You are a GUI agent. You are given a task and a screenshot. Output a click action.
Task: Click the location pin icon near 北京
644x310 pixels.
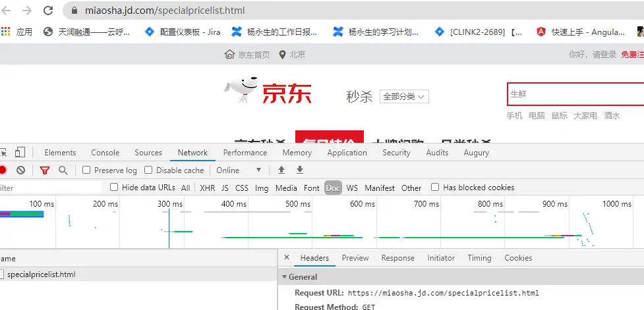tap(281, 55)
